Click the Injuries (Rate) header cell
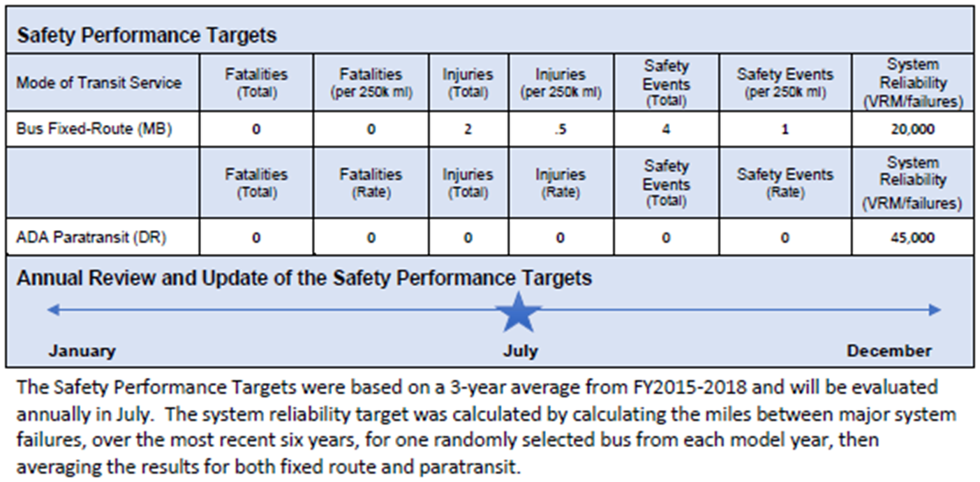Viewport: 980px width, 482px height. click(x=560, y=183)
